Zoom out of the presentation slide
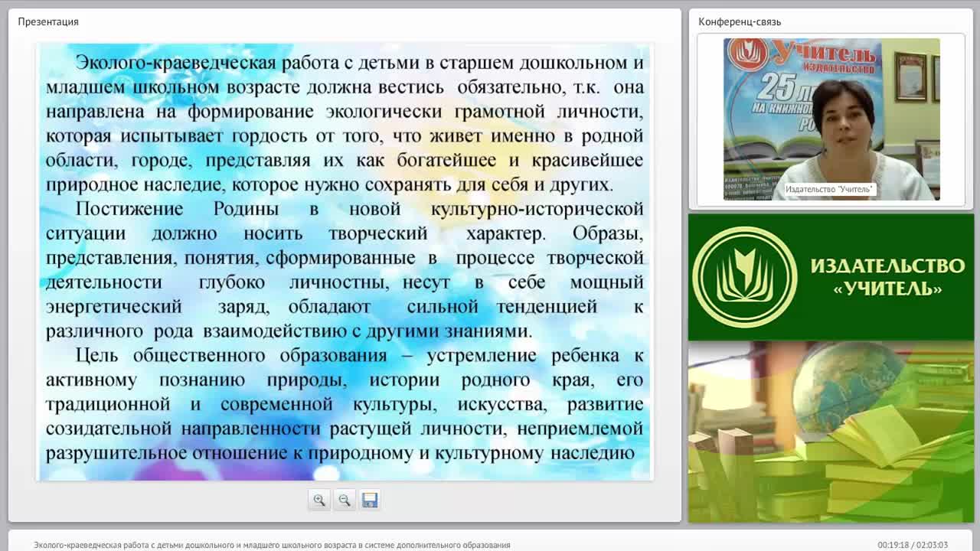Image resolution: width=980 pixels, height=551 pixels. (x=345, y=500)
